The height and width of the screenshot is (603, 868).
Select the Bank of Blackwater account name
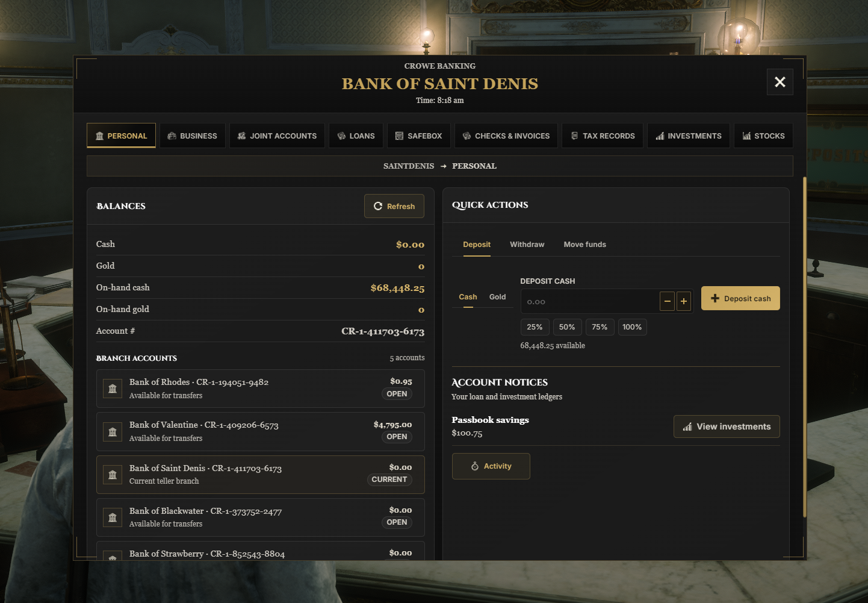(205, 511)
